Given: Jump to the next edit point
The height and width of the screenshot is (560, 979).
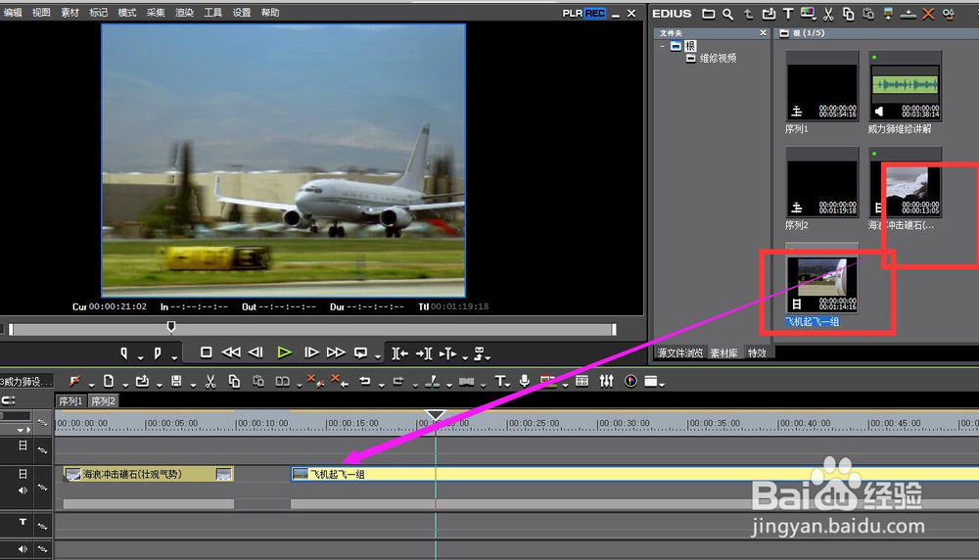Looking at the screenshot, I should [x=424, y=353].
